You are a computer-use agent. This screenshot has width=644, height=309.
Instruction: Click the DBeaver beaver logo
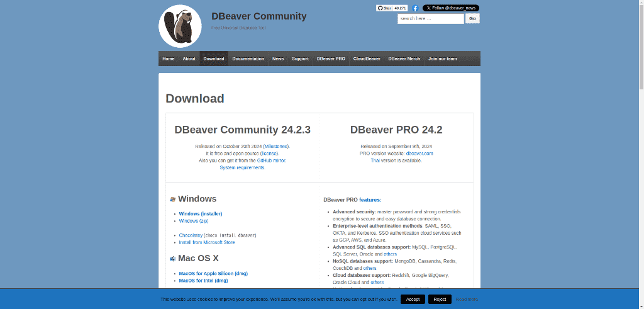click(x=180, y=26)
